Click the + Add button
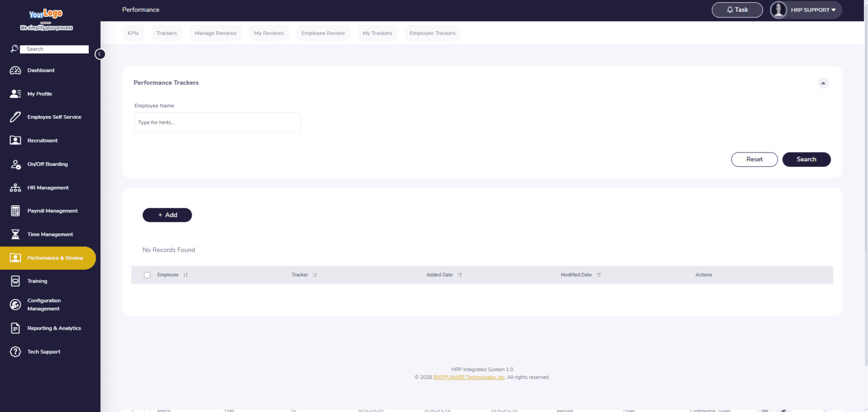The image size is (868, 412). pyautogui.click(x=167, y=215)
